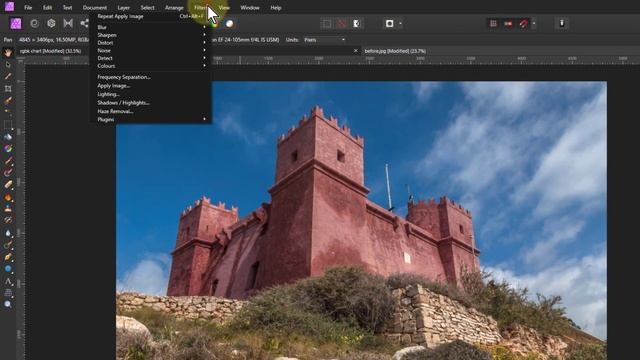Switch to the Tone Mapping Persona icon

pos(68,23)
